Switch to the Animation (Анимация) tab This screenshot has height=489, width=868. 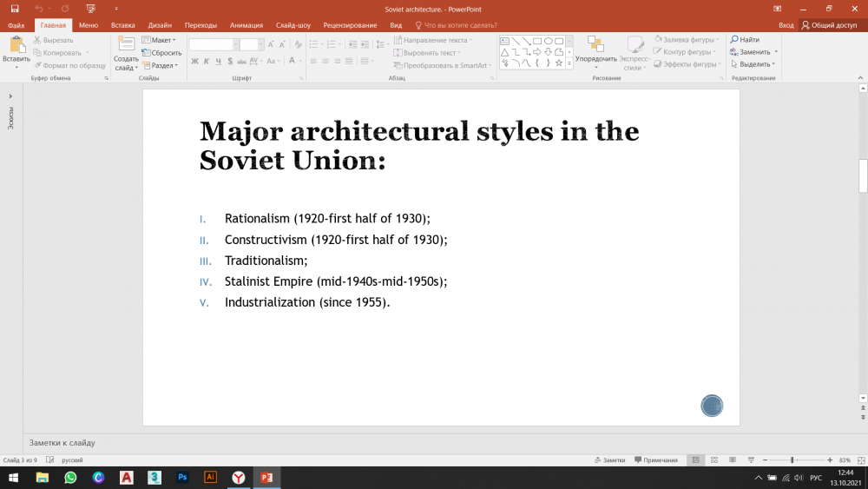point(246,25)
